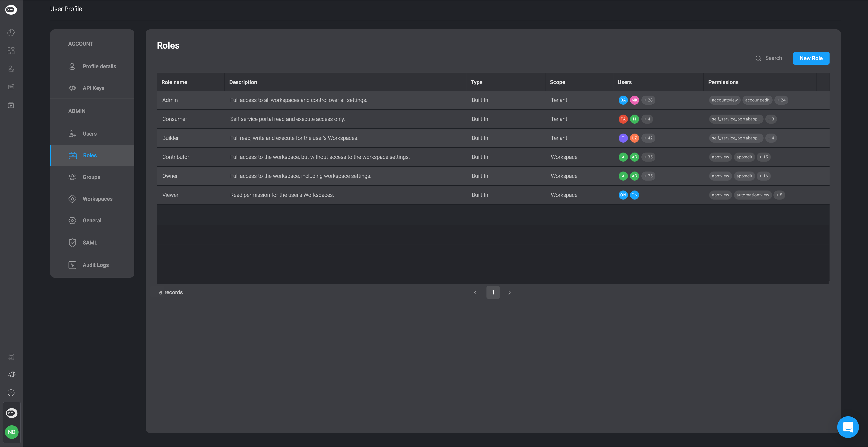This screenshot has width=868, height=447.
Task: Open Profile details in account menu
Action: tap(92, 66)
